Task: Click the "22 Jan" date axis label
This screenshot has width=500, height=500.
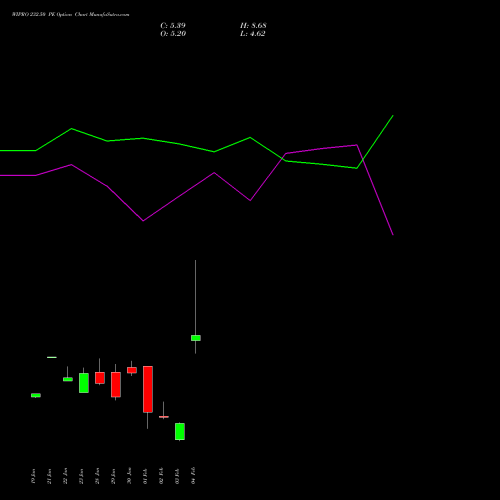Action: [x=65, y=476]
